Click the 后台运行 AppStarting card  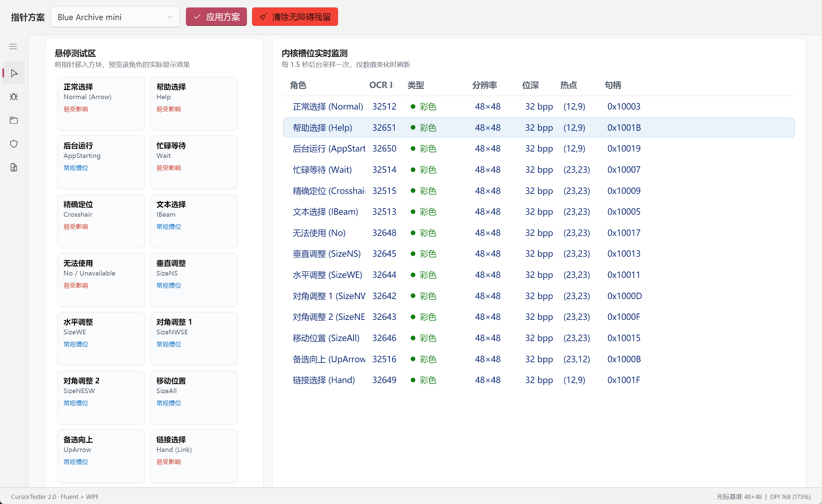(x=101, y=162)
